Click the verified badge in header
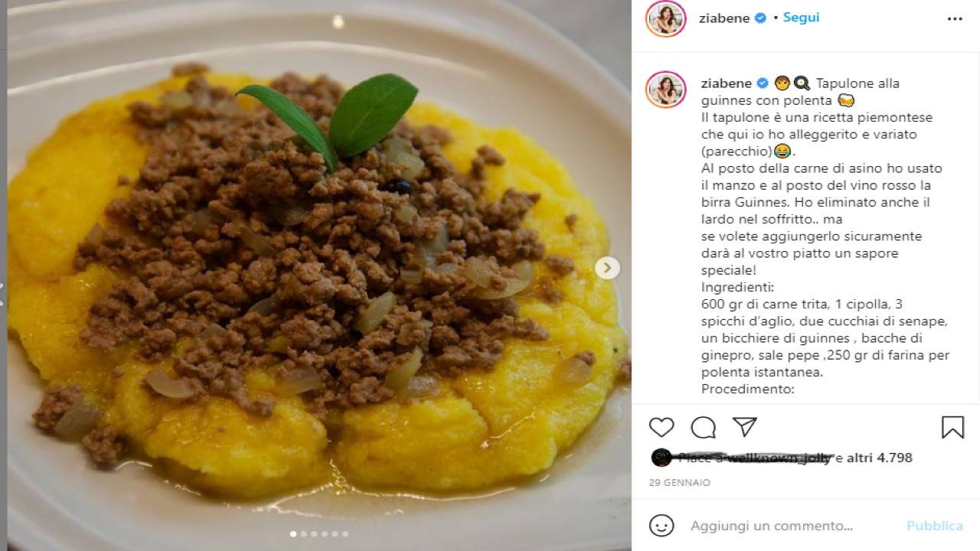The width and height of the screenshot is (980, 551). tap(760, 18)
